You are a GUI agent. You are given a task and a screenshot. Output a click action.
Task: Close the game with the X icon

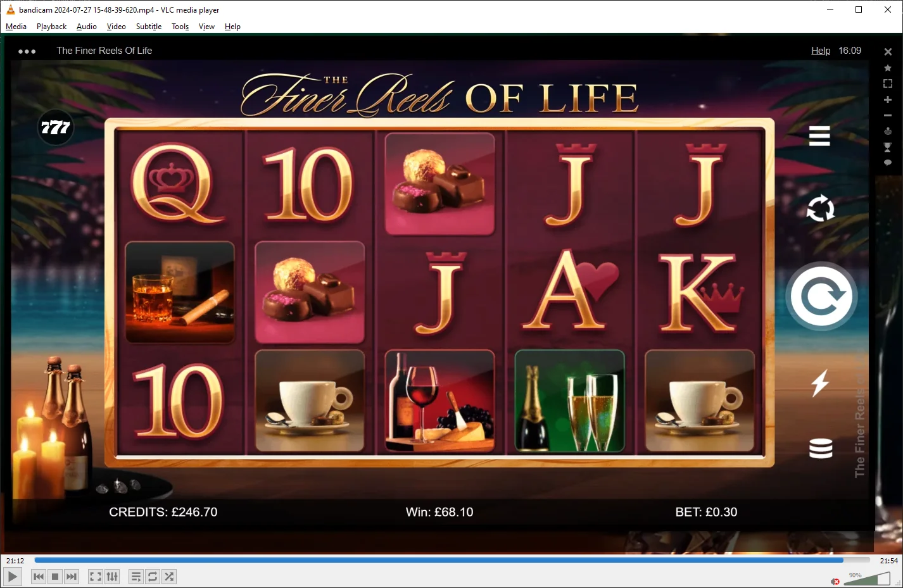[888, 52]
